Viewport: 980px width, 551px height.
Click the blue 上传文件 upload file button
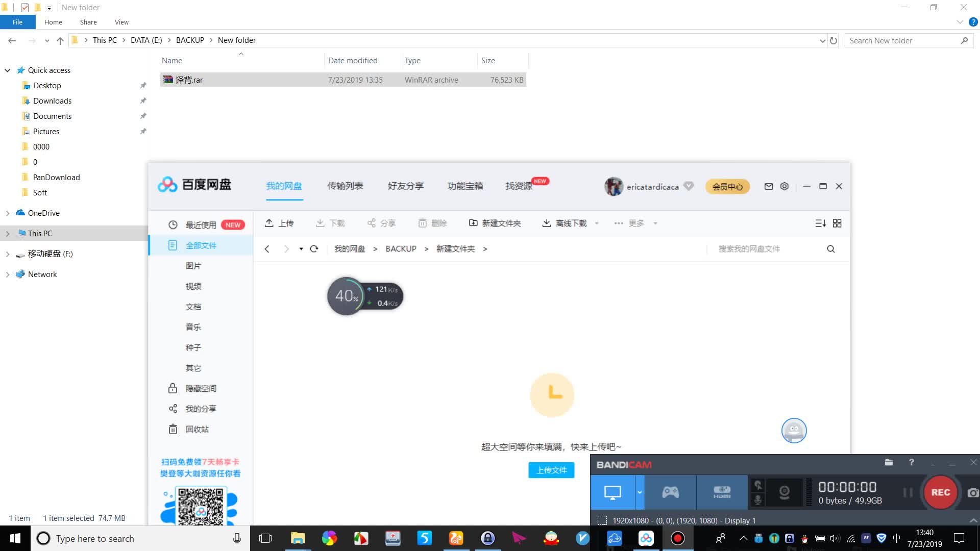(551, 470)
